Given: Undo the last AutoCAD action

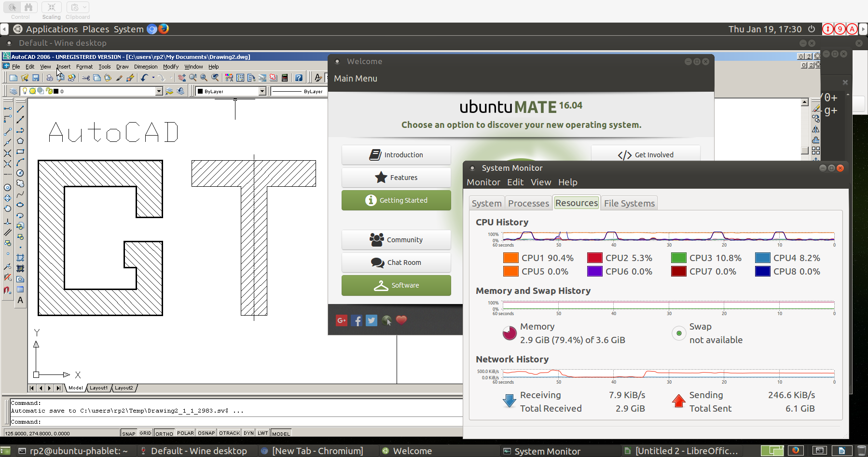Looking at the screenshot, I should (144, 78).
